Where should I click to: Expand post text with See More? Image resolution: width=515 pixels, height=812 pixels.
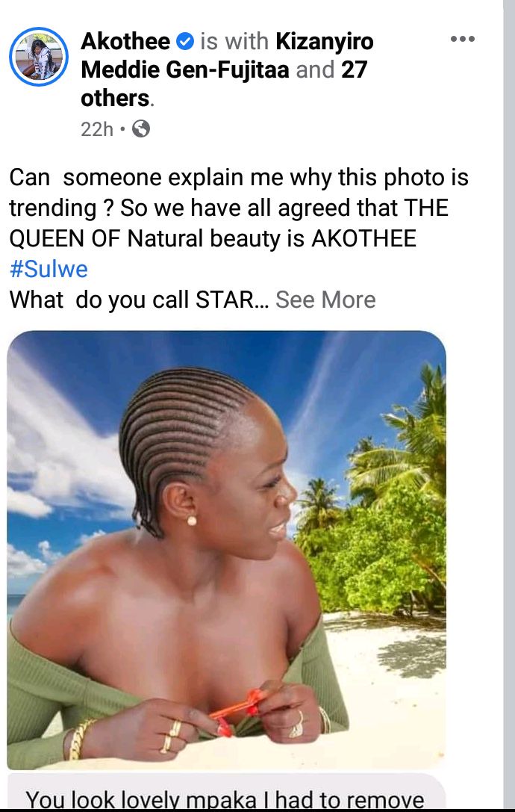(x=325, y=300)
